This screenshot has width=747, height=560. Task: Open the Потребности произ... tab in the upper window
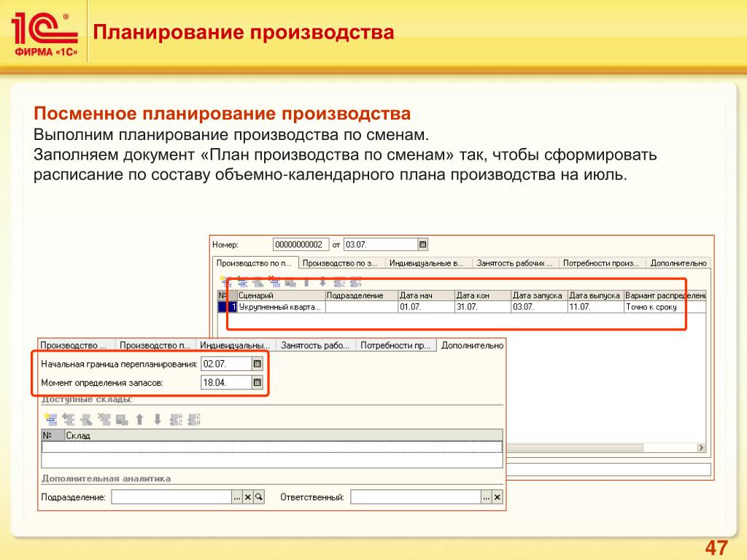point(601,262)
